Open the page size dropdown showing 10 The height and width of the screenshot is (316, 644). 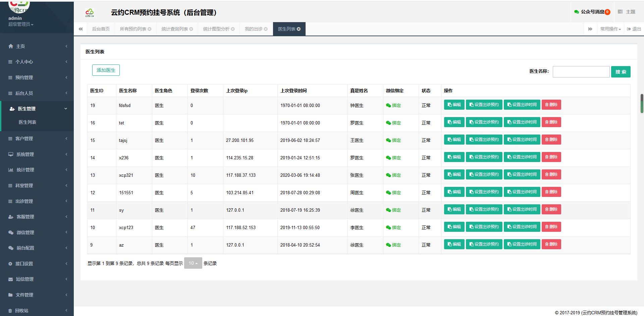tap(193, 263)
